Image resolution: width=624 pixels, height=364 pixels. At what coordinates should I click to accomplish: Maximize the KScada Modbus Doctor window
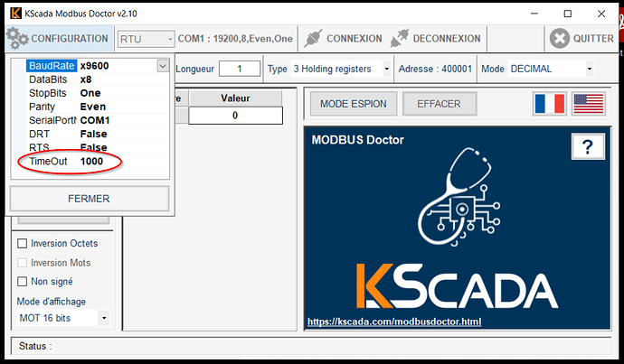(568, 14)
